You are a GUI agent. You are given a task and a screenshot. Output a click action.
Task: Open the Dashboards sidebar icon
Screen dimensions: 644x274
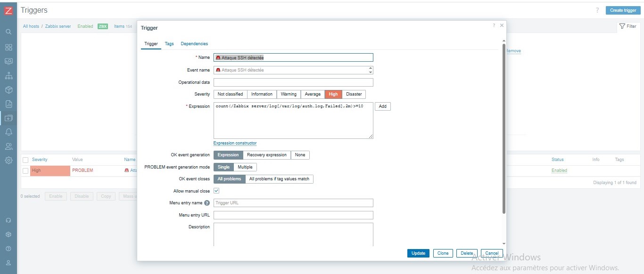8,47
